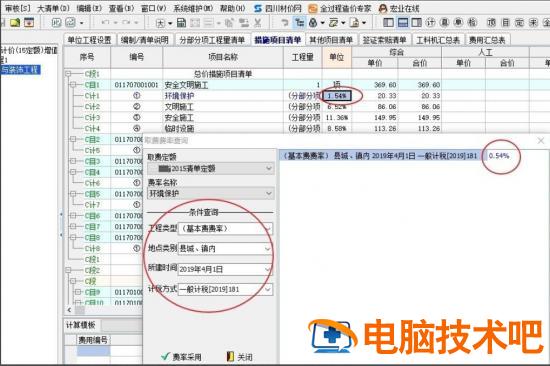550x366 pixels.
Task: Select the 计算模板 tab at the bottom
Action: [x=81, y=325]
